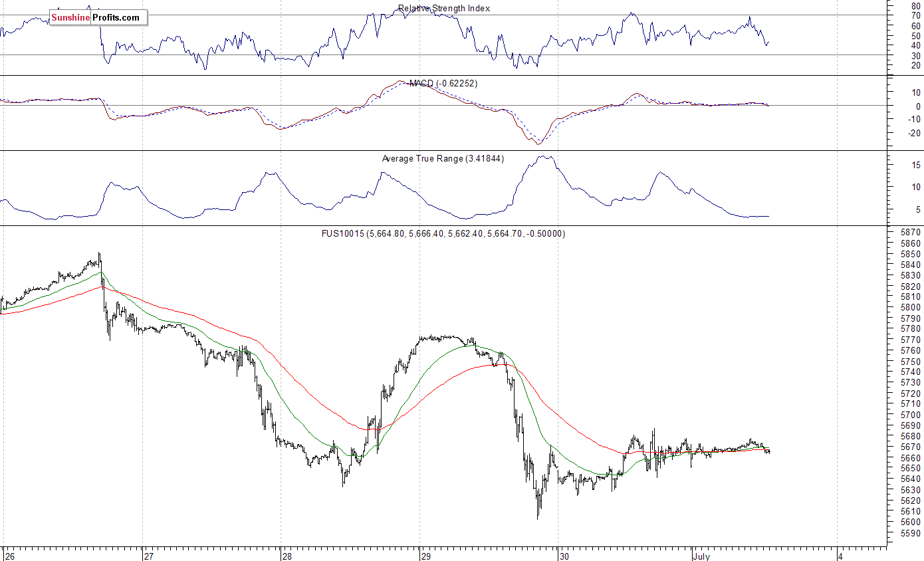
Task: Click the 5700 price level label
Action: point(911,415)
